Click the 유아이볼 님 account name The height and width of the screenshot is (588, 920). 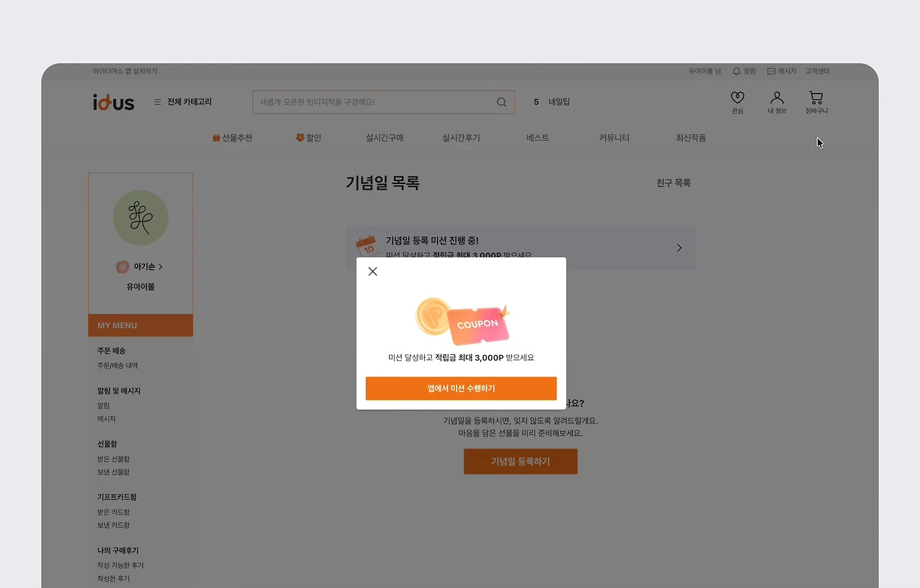coord(705,71)
